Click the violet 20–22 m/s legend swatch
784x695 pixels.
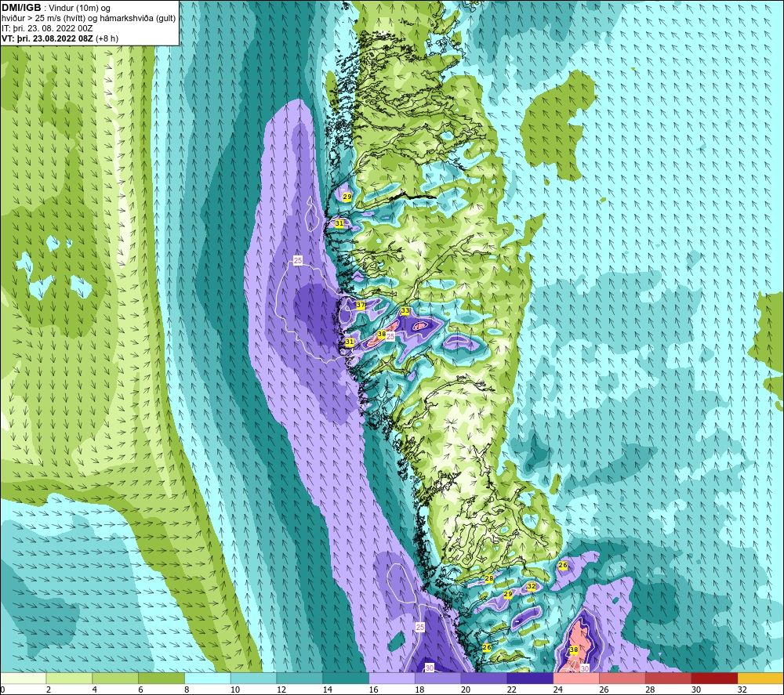[x=484, y=679]
